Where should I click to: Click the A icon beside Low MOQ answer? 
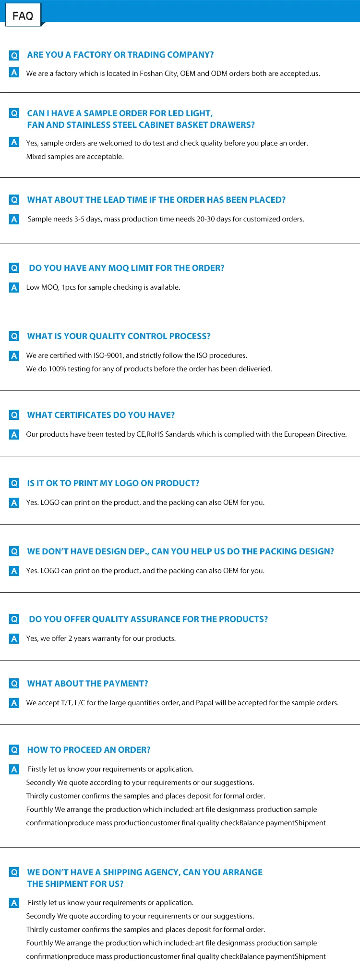coord(14,287)
